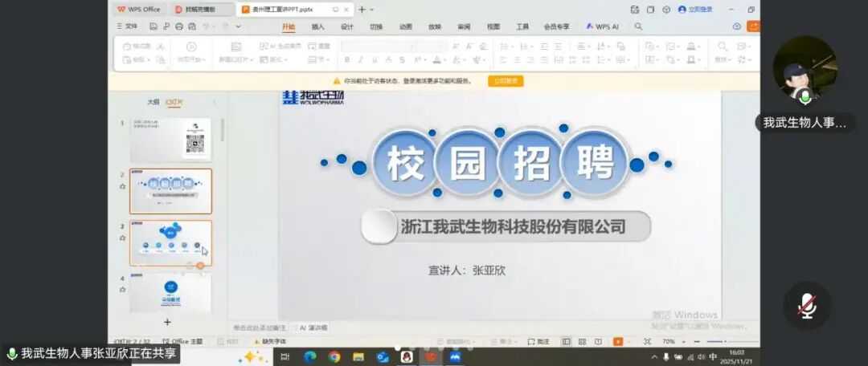868x366 pixels.
Task: Expand the new tab dropdown arrow
Action: (372, 10)
